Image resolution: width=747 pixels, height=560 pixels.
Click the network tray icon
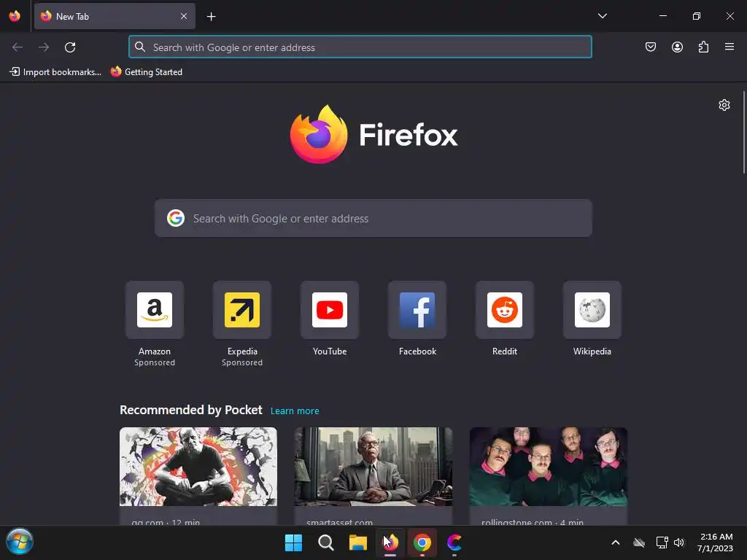pyautogui.click(x=662, y=542)
